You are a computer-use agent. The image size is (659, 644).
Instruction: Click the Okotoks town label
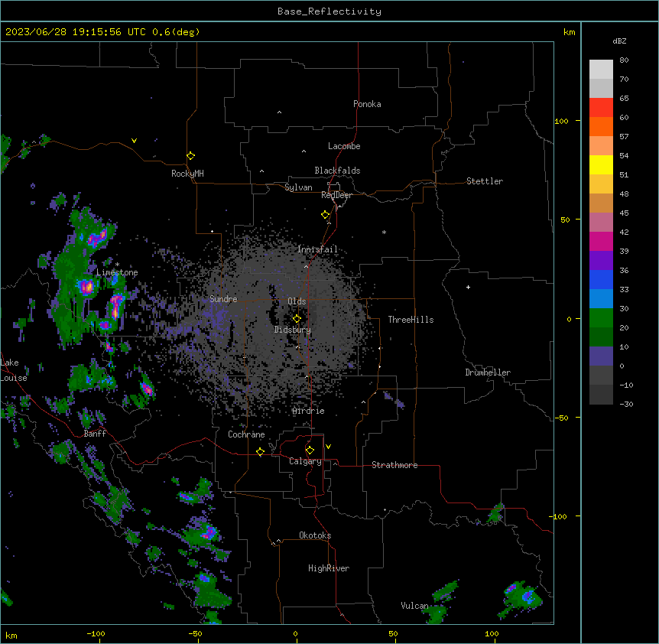pos(315,535)
